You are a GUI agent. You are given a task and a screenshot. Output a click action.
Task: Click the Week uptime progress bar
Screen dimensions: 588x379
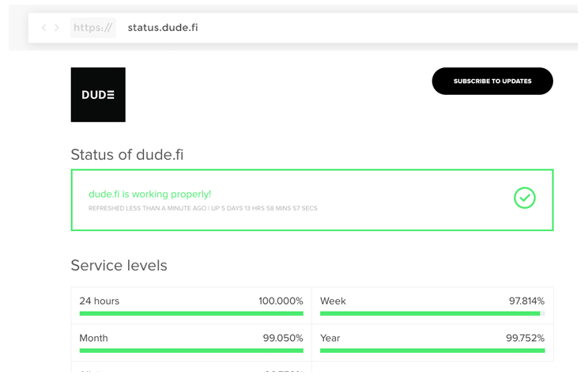click(432, 313)
